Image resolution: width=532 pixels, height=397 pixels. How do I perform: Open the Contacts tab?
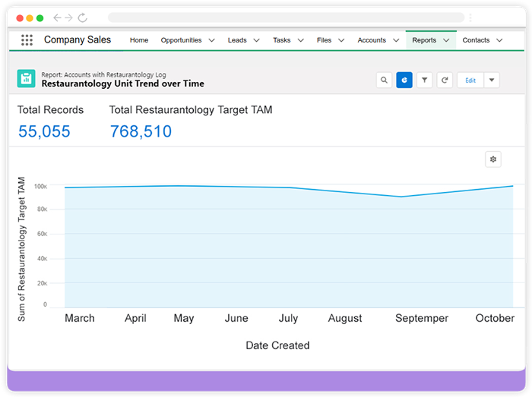(476, 40)
